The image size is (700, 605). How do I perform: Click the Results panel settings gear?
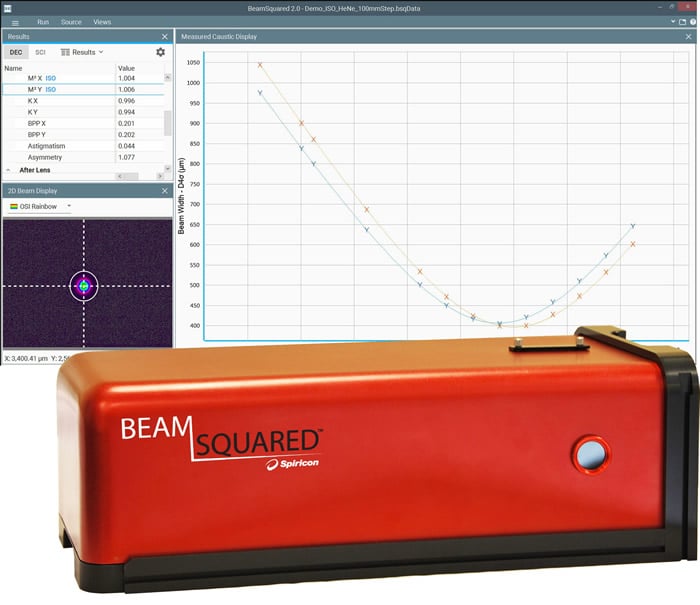160,52
